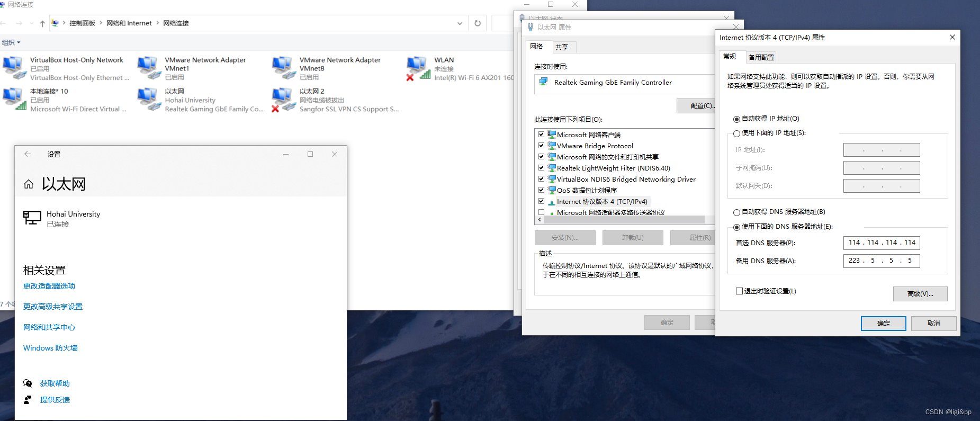Select 自动获得 IP 地址 radio button
Screen dimensions: 980x421
[x=736, y=119]
